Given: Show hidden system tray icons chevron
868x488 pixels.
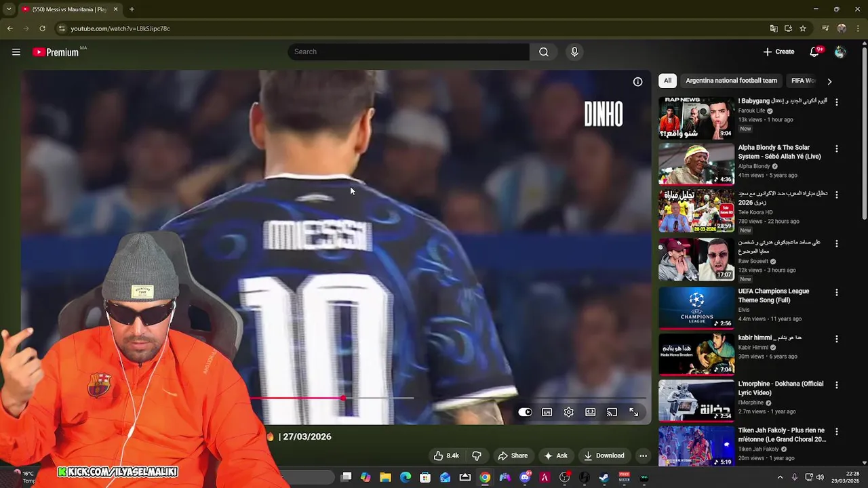Looking at the screenshot, I should click(x=780, y=477).
